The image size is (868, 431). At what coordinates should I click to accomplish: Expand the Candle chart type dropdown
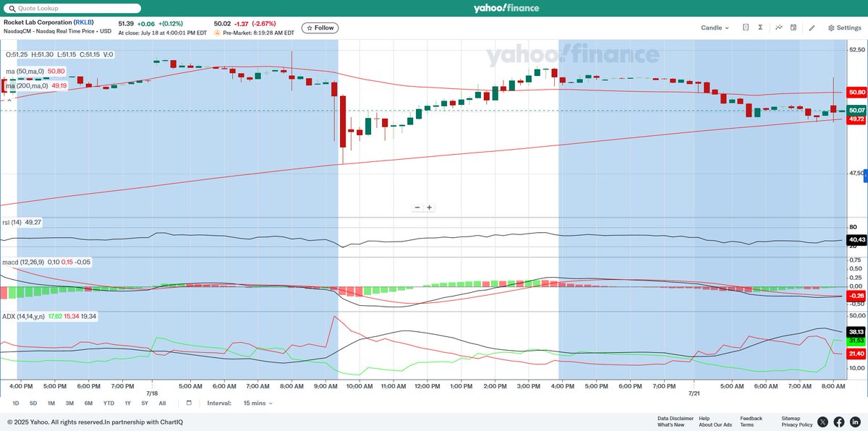[715, 27]
